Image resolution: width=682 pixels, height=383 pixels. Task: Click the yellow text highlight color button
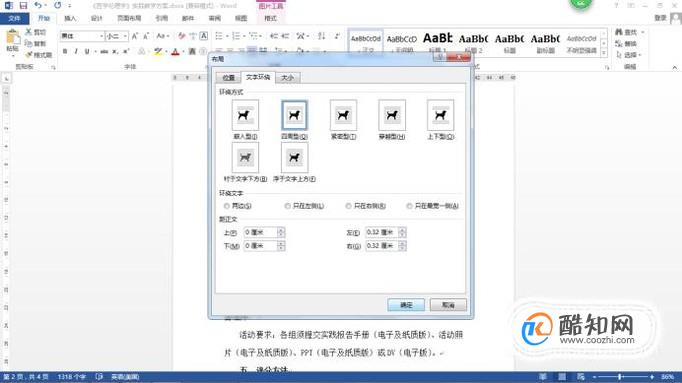[158, 52]
